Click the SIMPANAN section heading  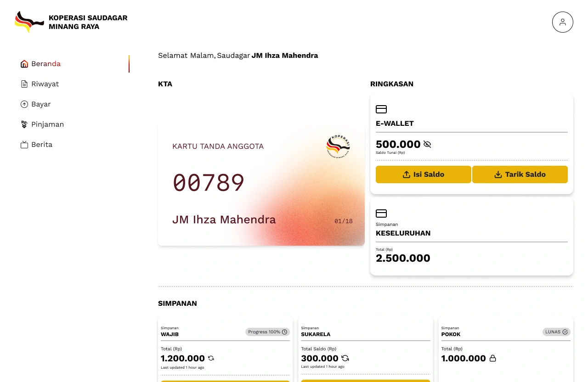pos(177,303)
